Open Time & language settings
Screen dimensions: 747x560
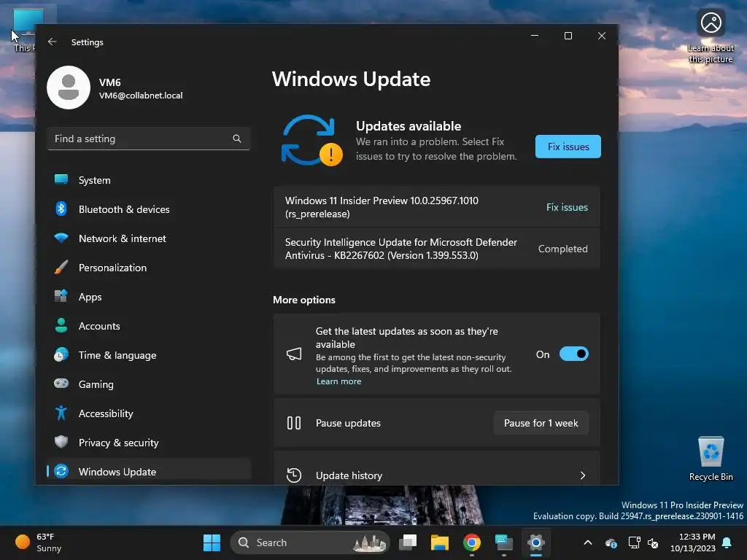coord(149,355)
